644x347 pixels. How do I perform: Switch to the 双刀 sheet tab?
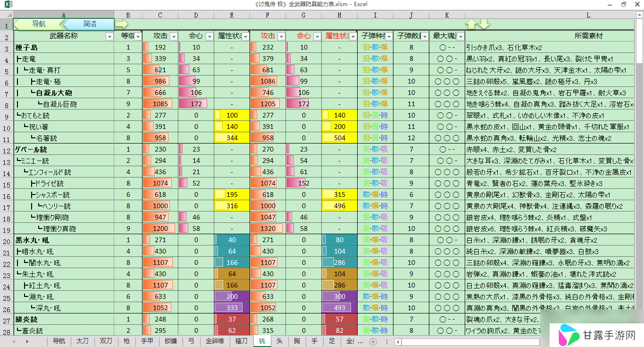106,341
